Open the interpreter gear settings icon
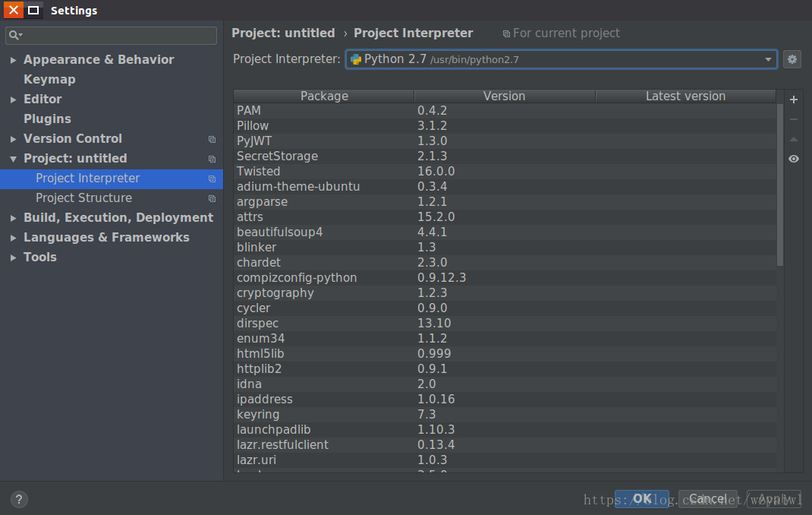The image size is (812, 515). click(x=792, y=59)
